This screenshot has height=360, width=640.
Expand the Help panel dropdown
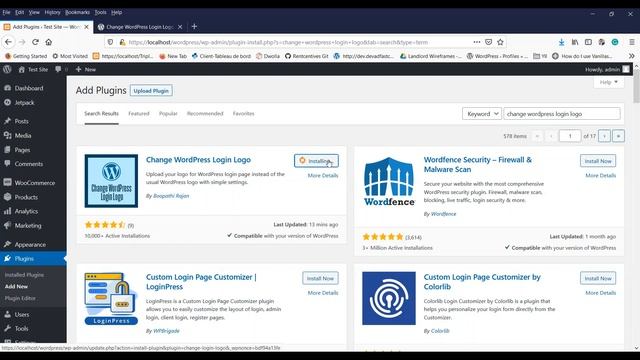click(609, 82)
